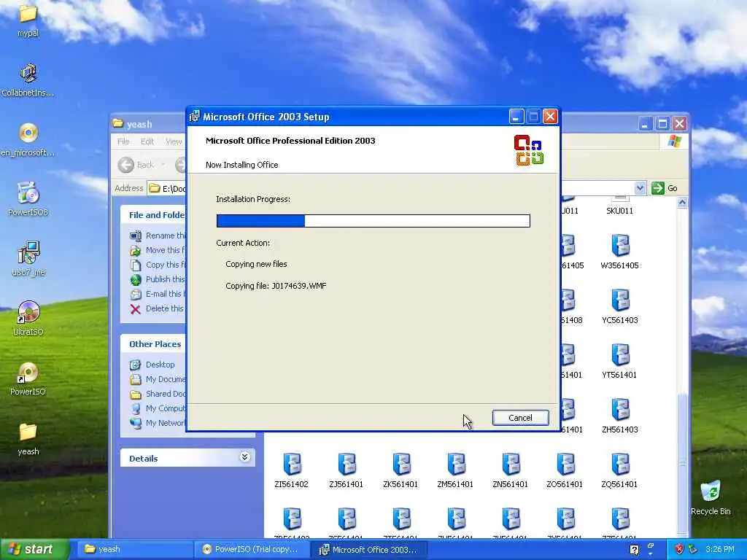Expand the address bar dropdown

[x=640, y=188]
